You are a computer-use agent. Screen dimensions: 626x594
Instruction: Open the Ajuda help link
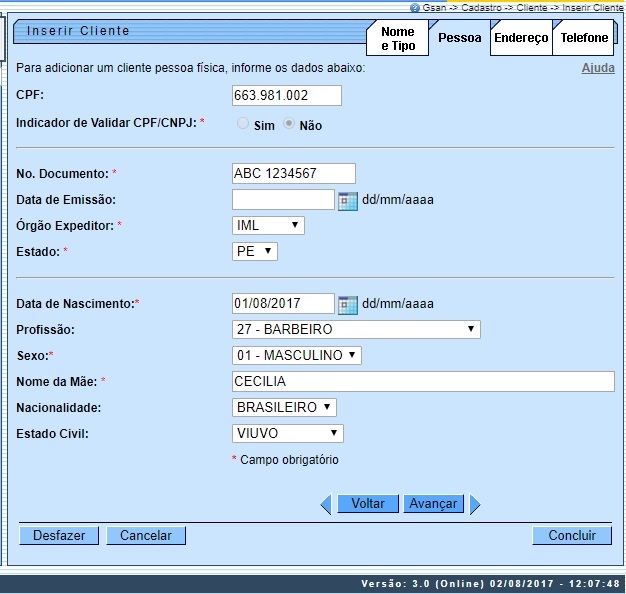[x=598, y=68]
